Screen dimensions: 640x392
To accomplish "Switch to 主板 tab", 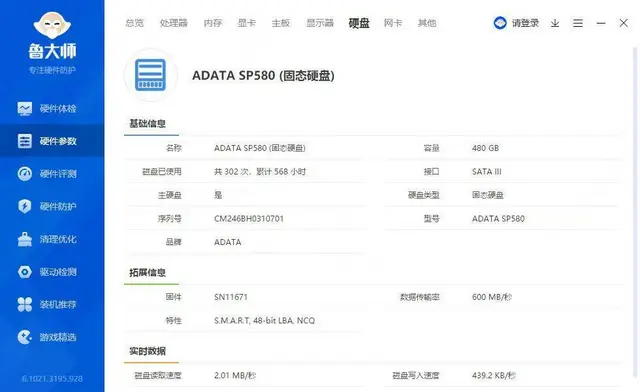I will pyautogui.click(x=281, y=23).
